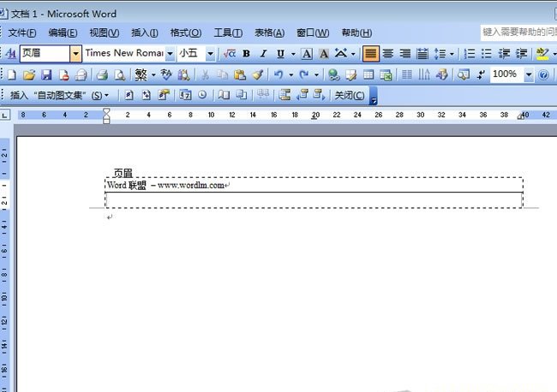This screenshot has height=392, width=557.
Task: Open the 格式(O) menu
Action: [185, 33]
